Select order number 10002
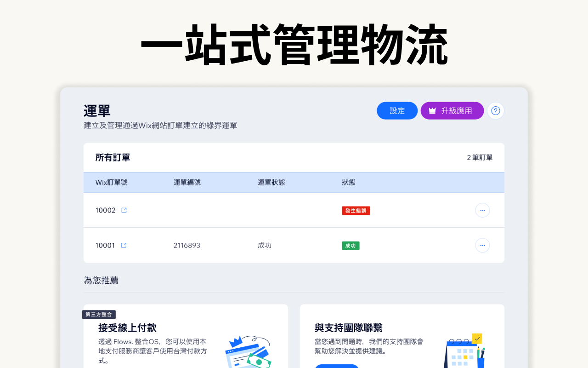This screenshot has height=368, width=588. point(105,210)
